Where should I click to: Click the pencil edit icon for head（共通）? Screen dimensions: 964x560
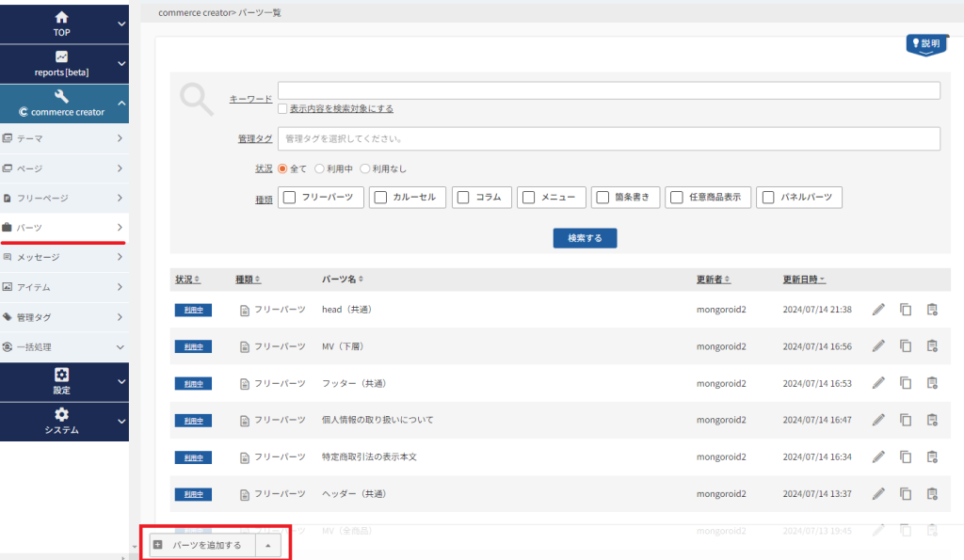pyautogui.click(x=878, y=310)
